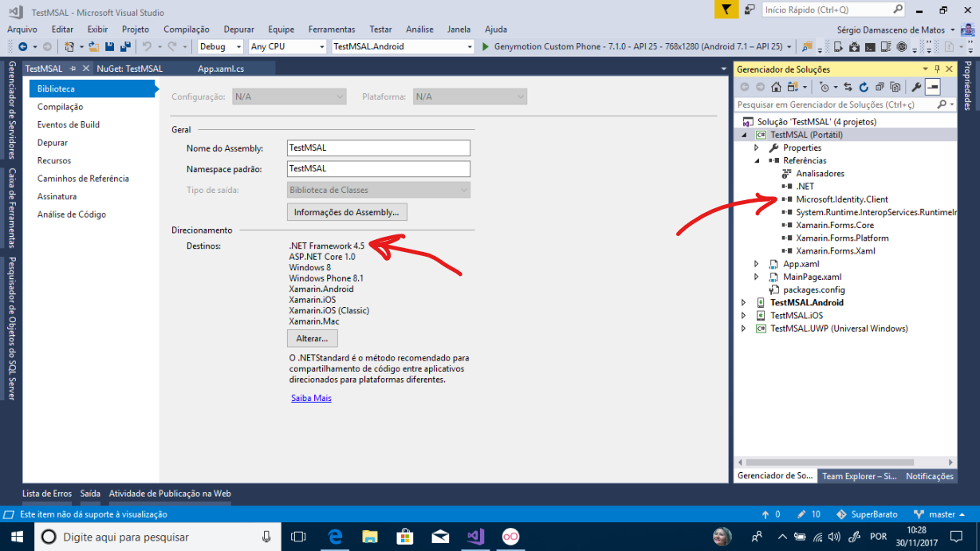Open the Saiba Mais link
The height and width of the screenshot is (551, 980).
pos(310,397)
